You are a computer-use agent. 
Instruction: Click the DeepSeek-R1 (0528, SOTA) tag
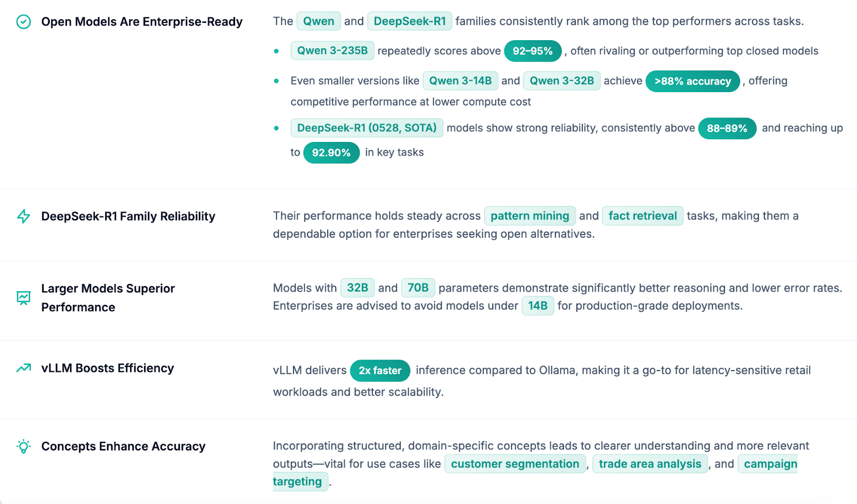tap(367, 128)
